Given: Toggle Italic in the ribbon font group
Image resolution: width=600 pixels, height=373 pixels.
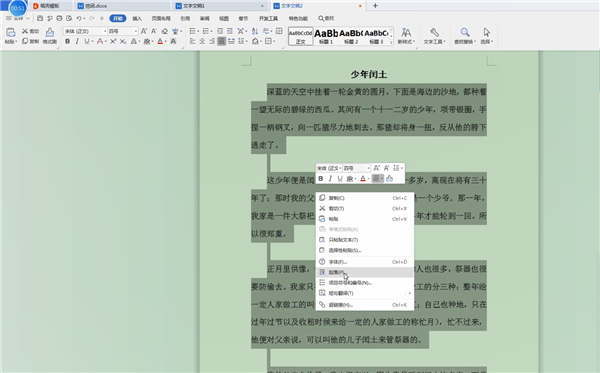Looking at the screenshot, I should (x=77, y=41).
